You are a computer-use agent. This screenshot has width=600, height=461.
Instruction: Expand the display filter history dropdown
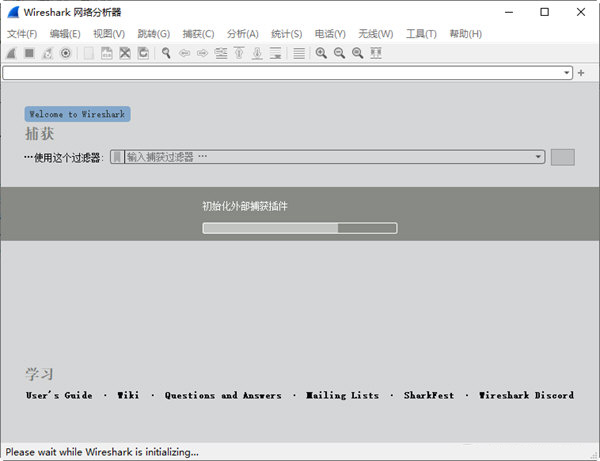click(x=567, y=73)
